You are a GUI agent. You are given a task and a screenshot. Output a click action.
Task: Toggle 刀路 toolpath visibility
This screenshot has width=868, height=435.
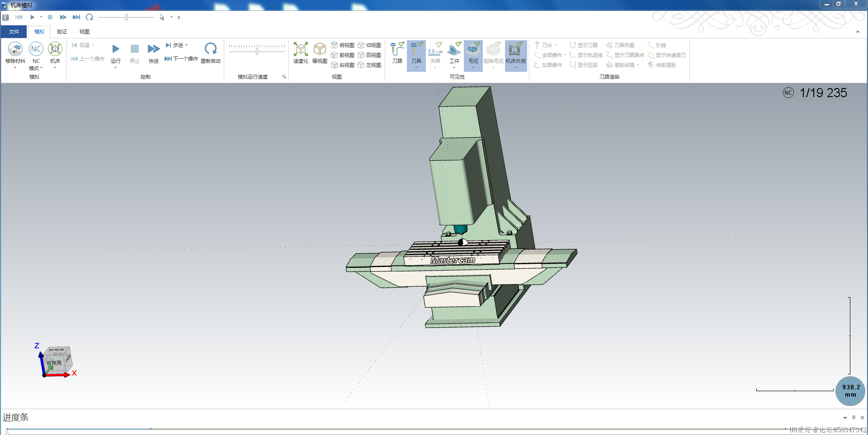(x=397, y=53)
